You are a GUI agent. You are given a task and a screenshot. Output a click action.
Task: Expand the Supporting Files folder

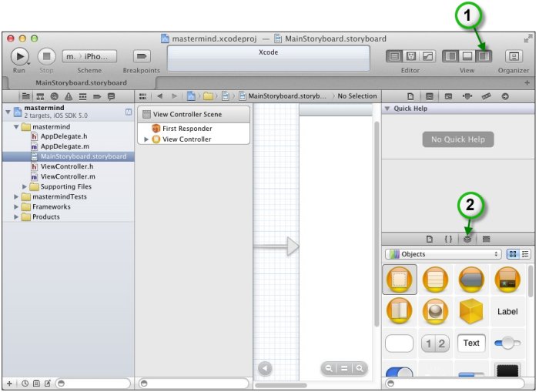click(25, 186)
